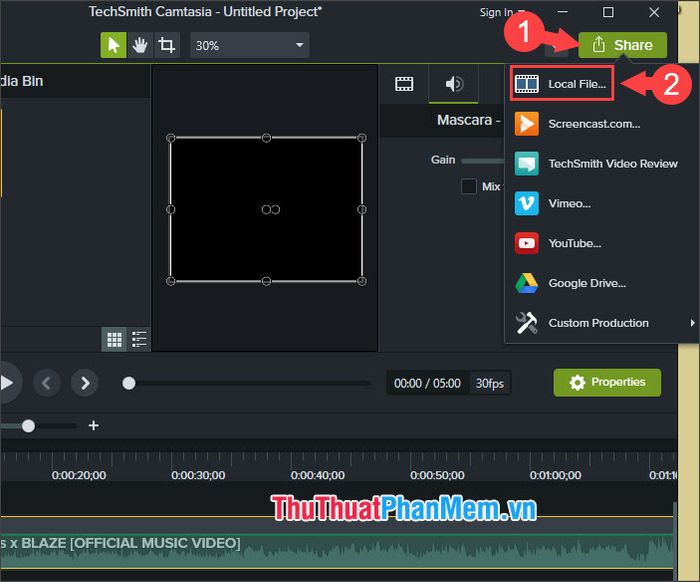Viewport: 700px width, 582px height.
Task: Maximize the Camtasia window
Action: (608, 12)
